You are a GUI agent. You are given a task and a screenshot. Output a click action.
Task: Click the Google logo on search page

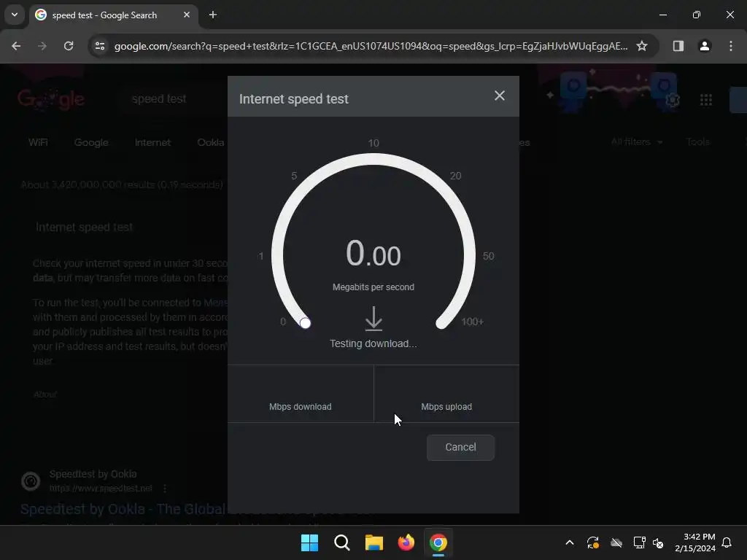pyautogui.click(x=51, y=99)
